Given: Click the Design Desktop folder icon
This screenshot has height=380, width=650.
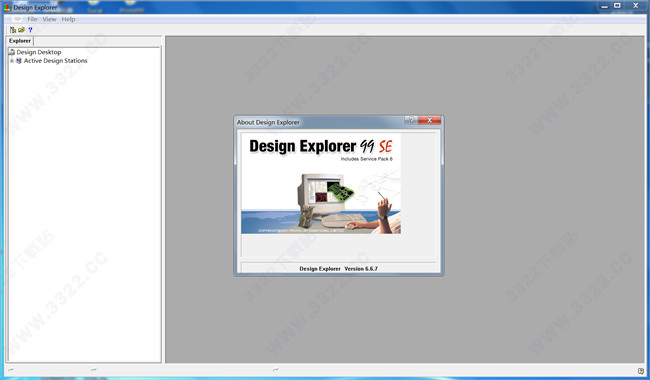Looking at the screenshot, I should click(12, 52).
